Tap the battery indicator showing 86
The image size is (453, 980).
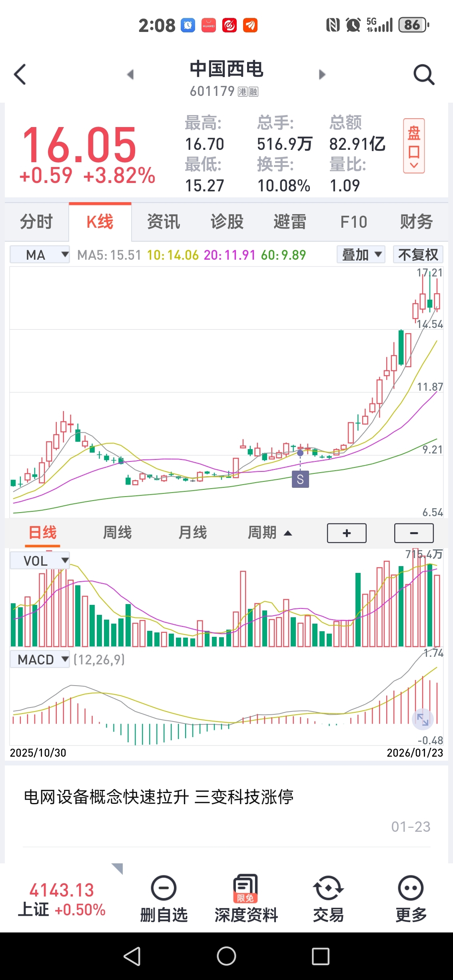point(414,25)
